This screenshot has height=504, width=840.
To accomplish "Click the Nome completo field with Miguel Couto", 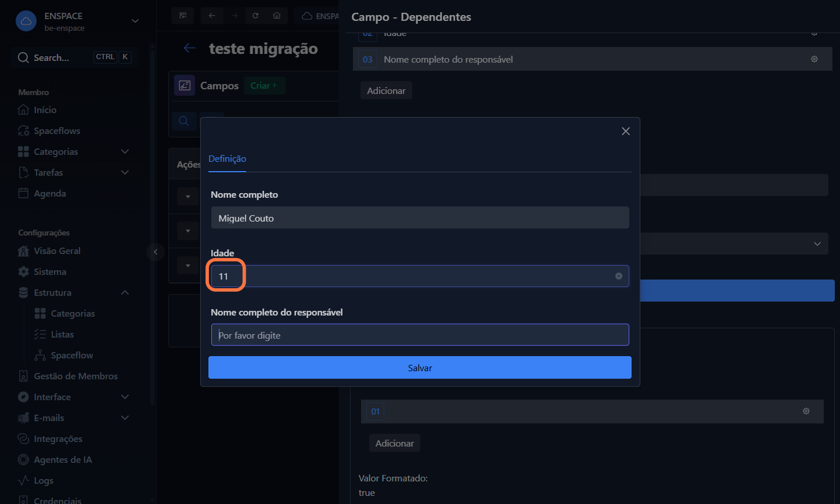I will point(420,218).
